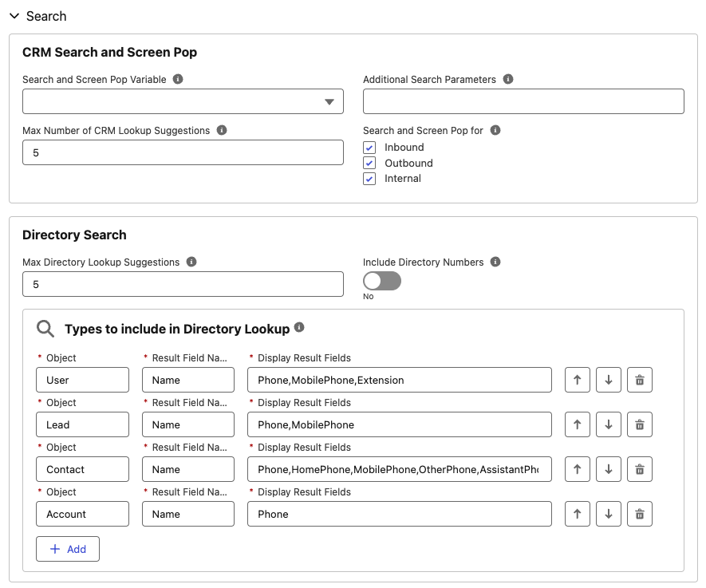Enable Include Directory Numbers toggle

[382, 281]
